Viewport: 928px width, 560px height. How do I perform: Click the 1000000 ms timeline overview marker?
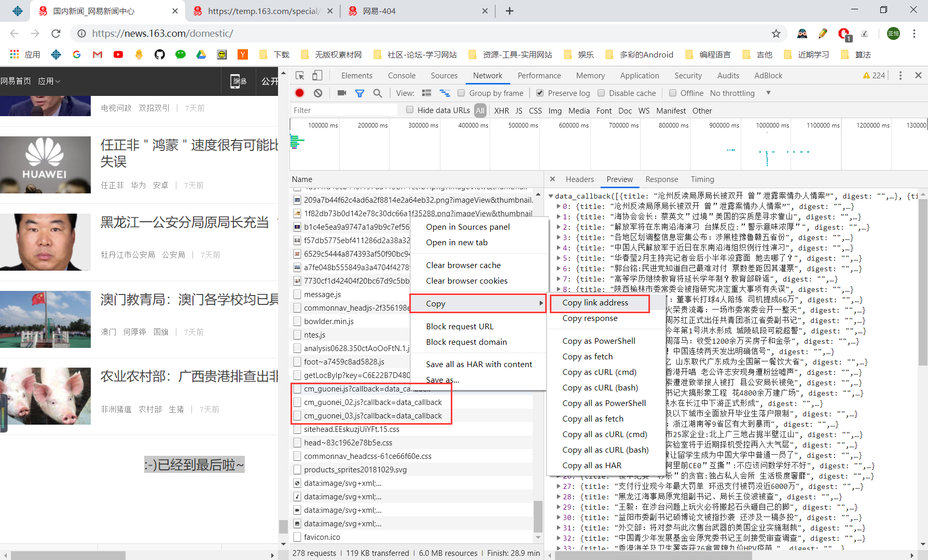click(772, 125)
